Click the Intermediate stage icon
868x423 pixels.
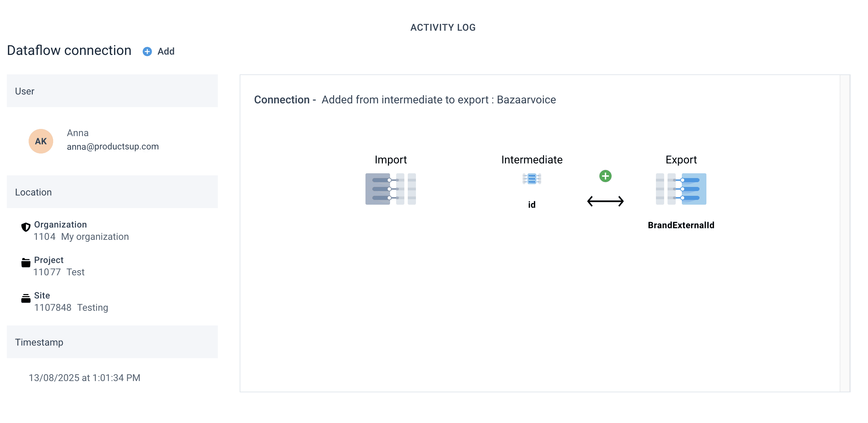[x=532, y=179]
